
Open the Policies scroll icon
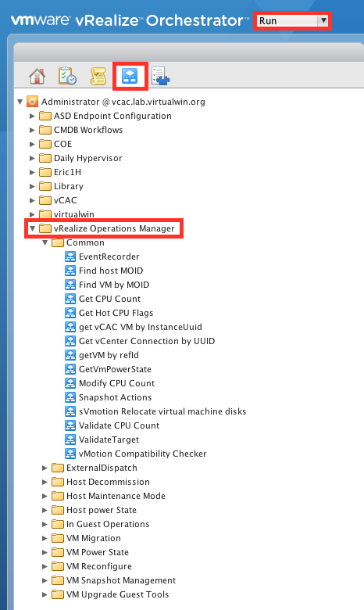(98, 76)
